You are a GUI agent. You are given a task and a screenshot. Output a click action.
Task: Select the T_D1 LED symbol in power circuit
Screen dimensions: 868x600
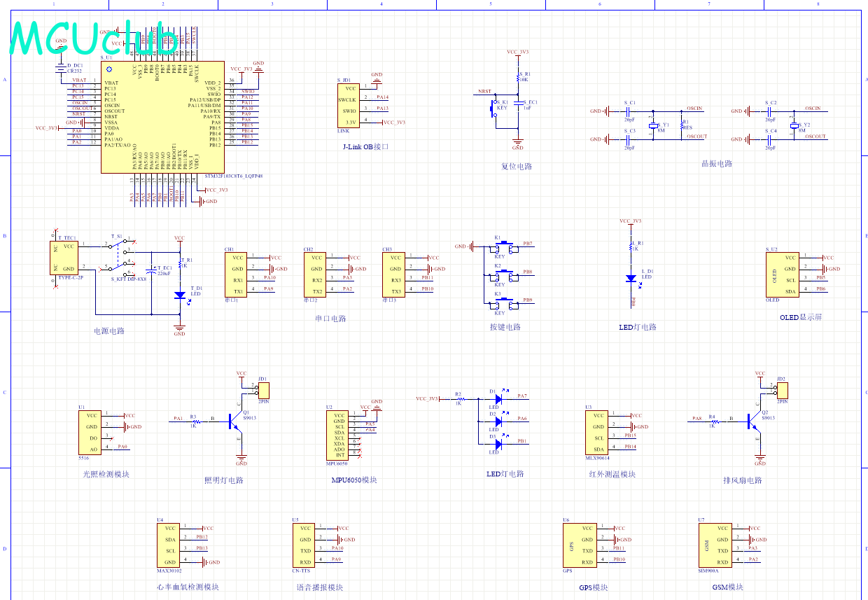180,295
